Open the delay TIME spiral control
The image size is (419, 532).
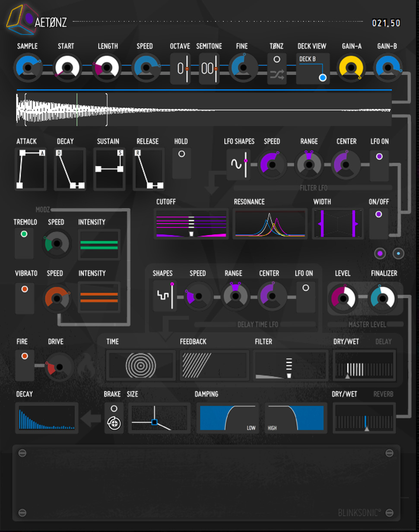tap(141, 365)
